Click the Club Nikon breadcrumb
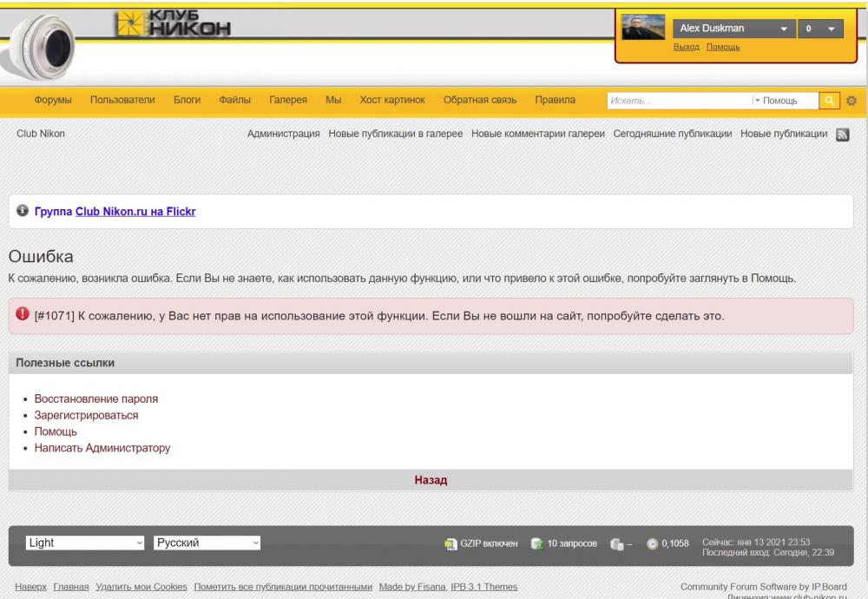The height and width of the screenshot is (599, 868). [41, 134]
